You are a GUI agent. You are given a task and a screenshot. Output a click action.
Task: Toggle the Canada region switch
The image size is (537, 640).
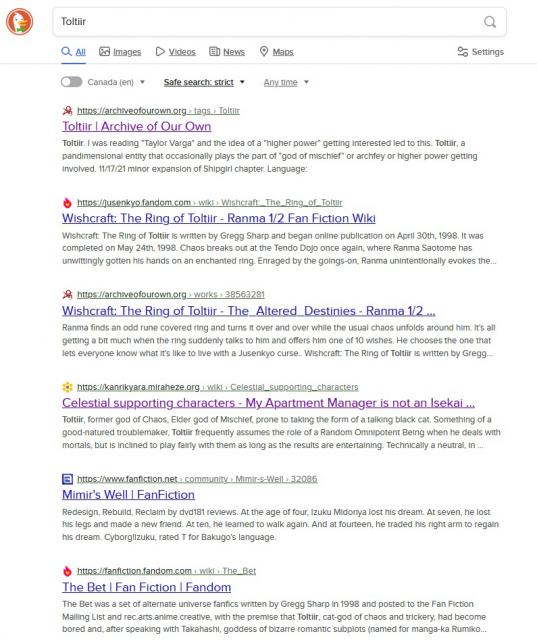click(71, 82)
